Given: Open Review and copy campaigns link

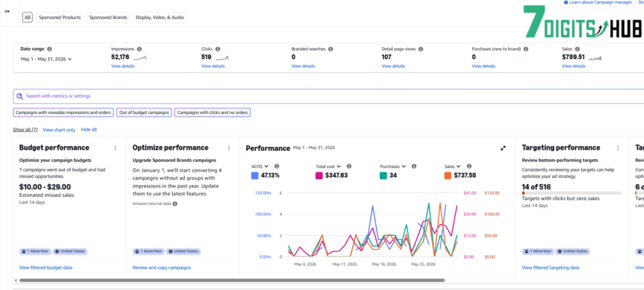Looking at the screenshot, I should [x=162, y=268].
